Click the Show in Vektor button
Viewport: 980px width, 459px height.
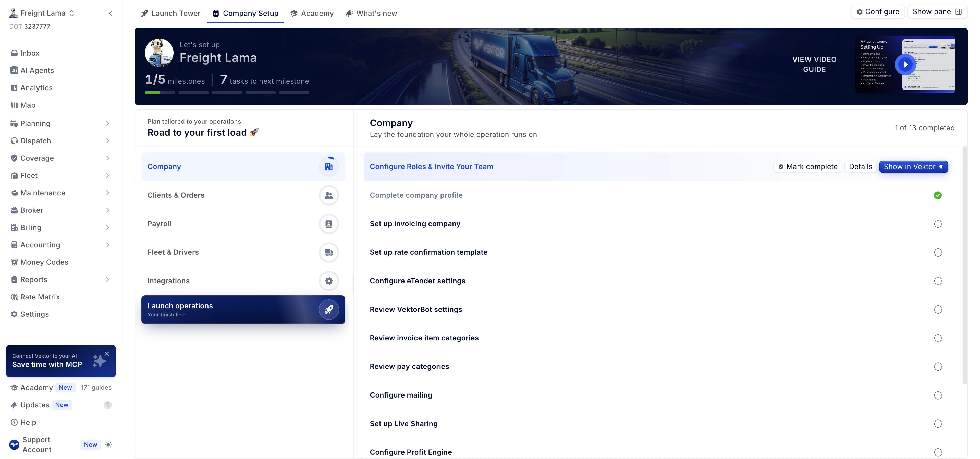pos(913,167)
